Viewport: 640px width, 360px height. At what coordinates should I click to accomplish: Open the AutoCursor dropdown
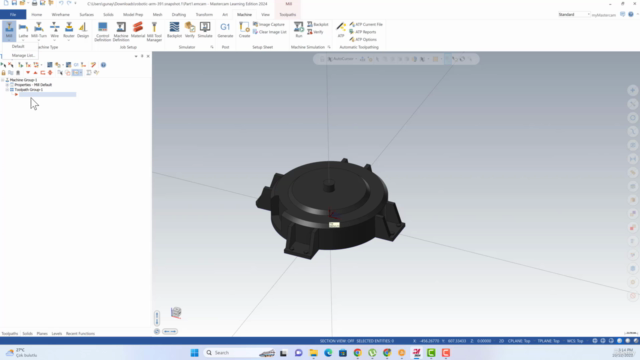(x=356, y=59)
